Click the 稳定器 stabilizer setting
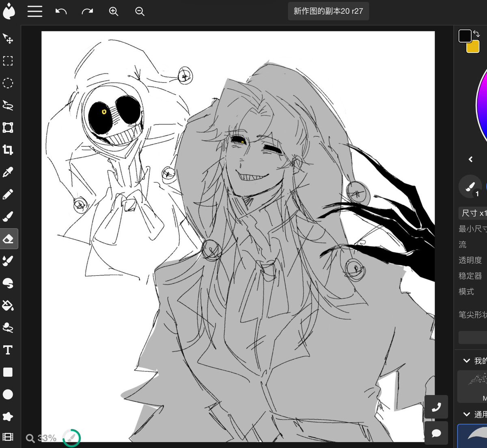This screenshot has height=448, width=487. (470, 276)
